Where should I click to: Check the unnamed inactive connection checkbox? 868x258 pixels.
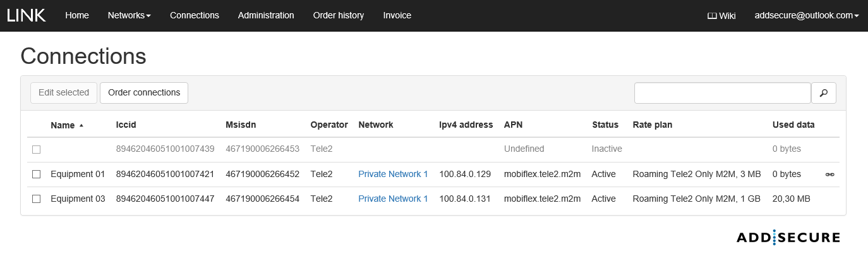pos(37,150)
